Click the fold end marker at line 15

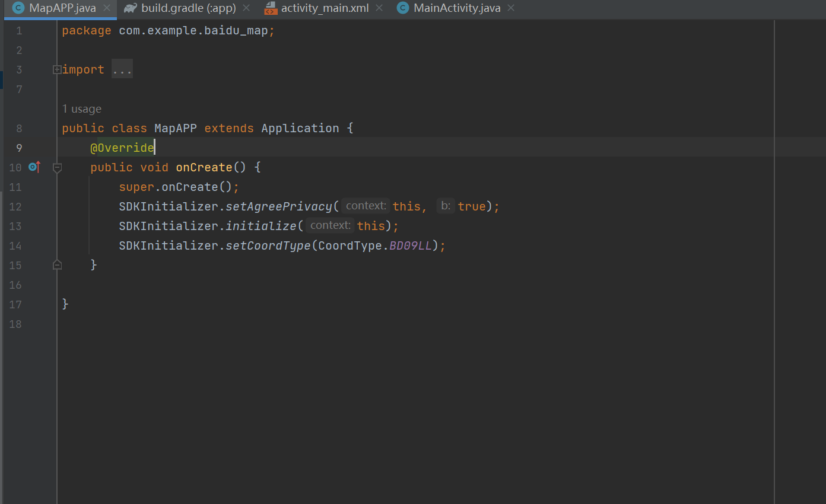(57, 265)
